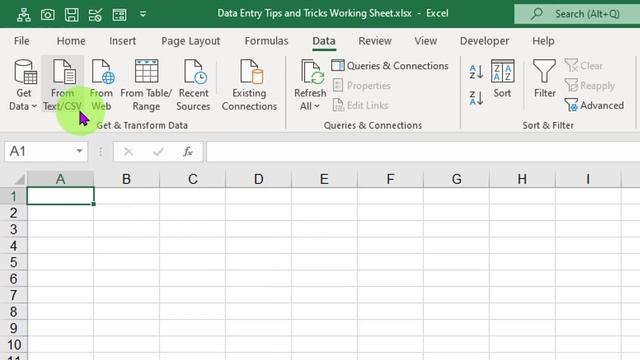Screen dimensions: 640x360
Task: Select column C header
Action: tap(193, 179)
